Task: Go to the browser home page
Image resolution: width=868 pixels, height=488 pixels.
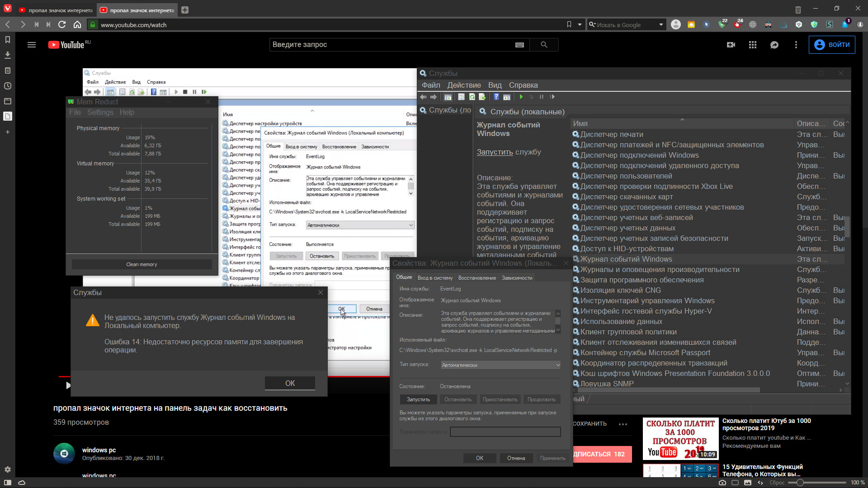Action: (x=77, y=24)
